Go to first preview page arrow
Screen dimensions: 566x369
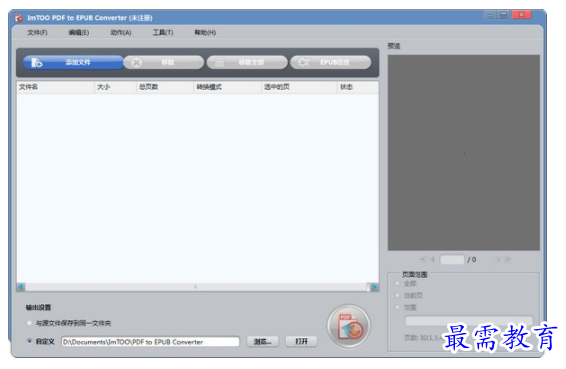[x=422, y=259]
